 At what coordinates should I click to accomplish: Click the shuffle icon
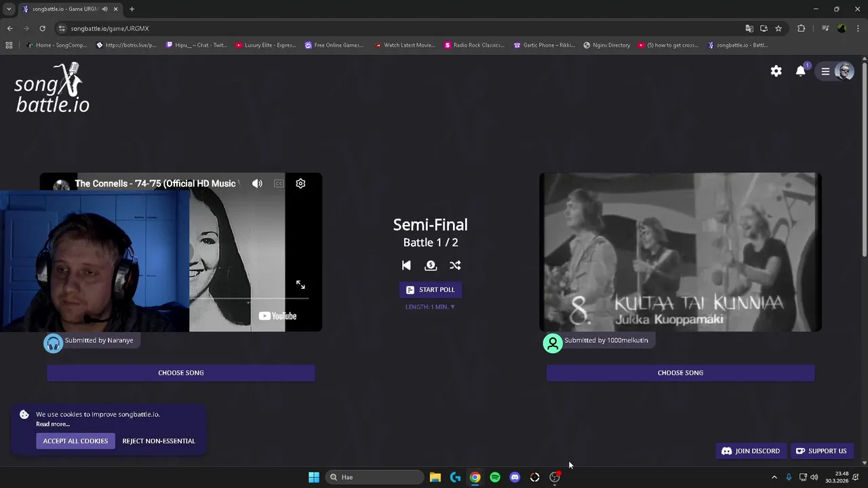pos(455,265)
